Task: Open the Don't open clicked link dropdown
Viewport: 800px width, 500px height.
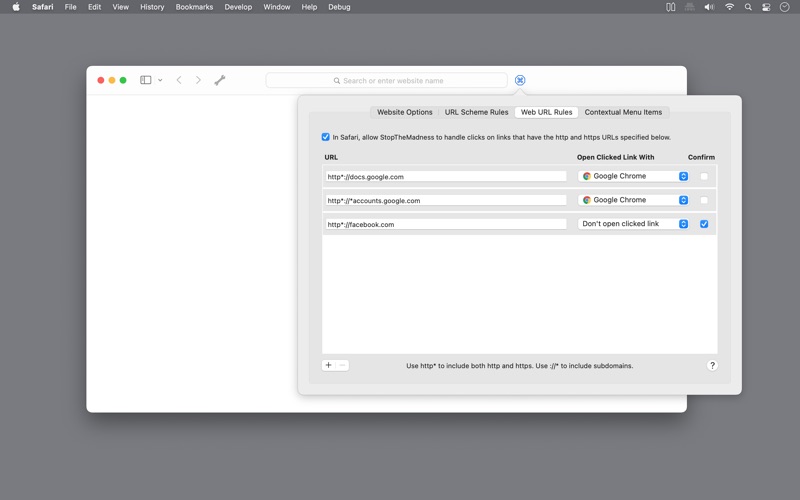Action: coord(633,224)
